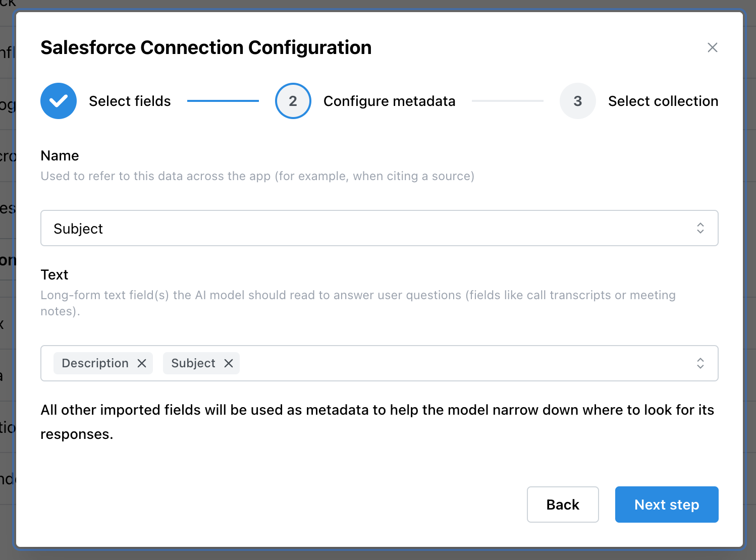Close the Salesforce Connection Configuration dialog
This screenshot has height=560, width=756.
712,47
